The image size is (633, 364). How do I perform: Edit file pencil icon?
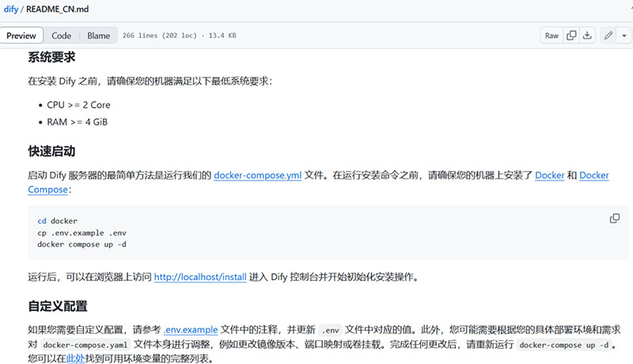click(608, 36)
